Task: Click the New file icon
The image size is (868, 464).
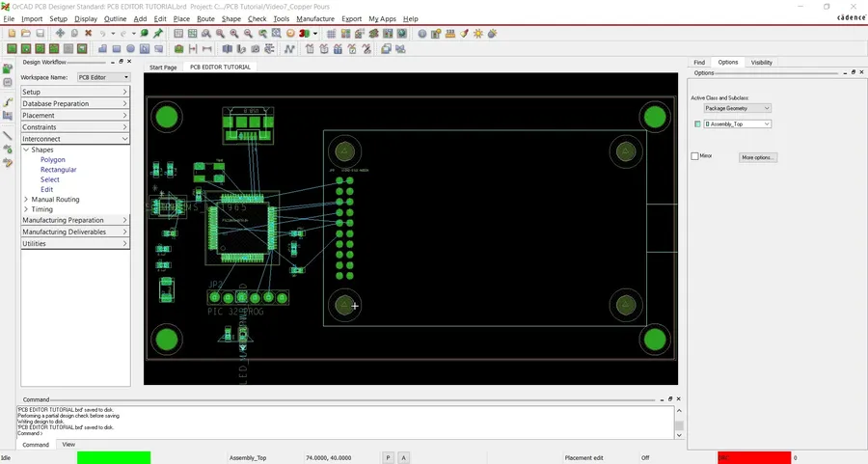Action: tap(12, 33)
